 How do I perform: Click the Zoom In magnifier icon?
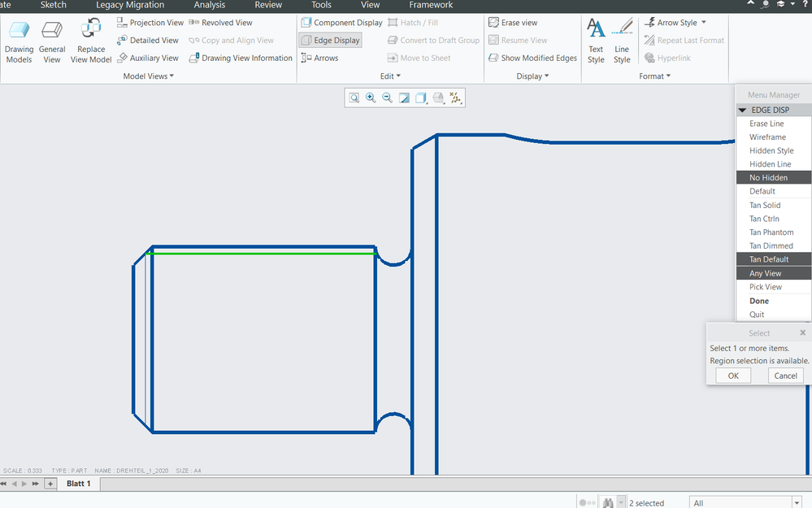coord(371,98)
